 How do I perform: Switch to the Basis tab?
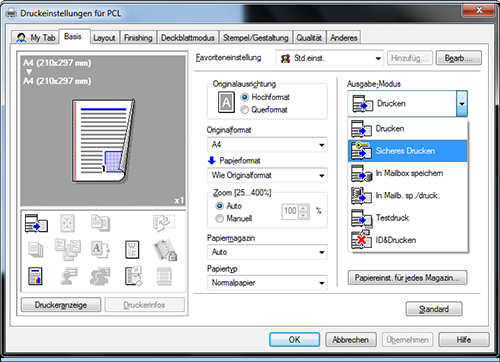click(x=73, y=36)
